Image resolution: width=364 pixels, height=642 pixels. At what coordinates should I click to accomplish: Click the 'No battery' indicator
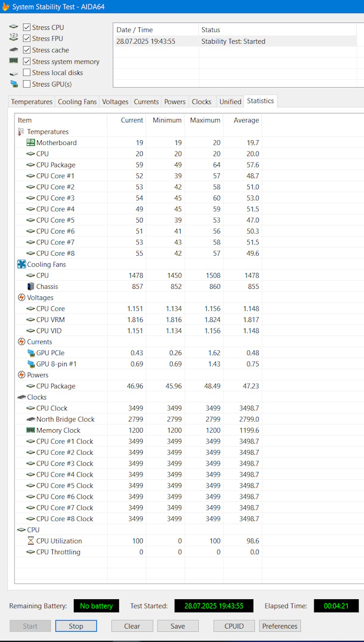pyautogui.click(x=96, y=606)
